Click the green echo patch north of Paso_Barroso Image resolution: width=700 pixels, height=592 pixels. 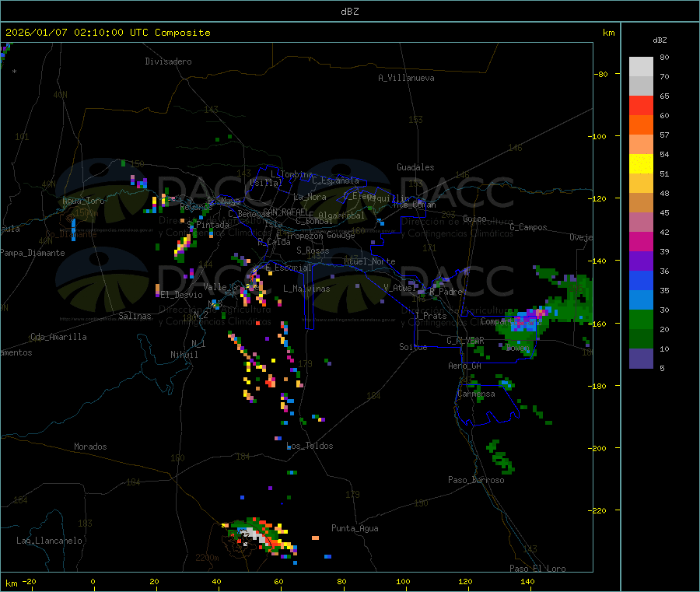(502, 457)
